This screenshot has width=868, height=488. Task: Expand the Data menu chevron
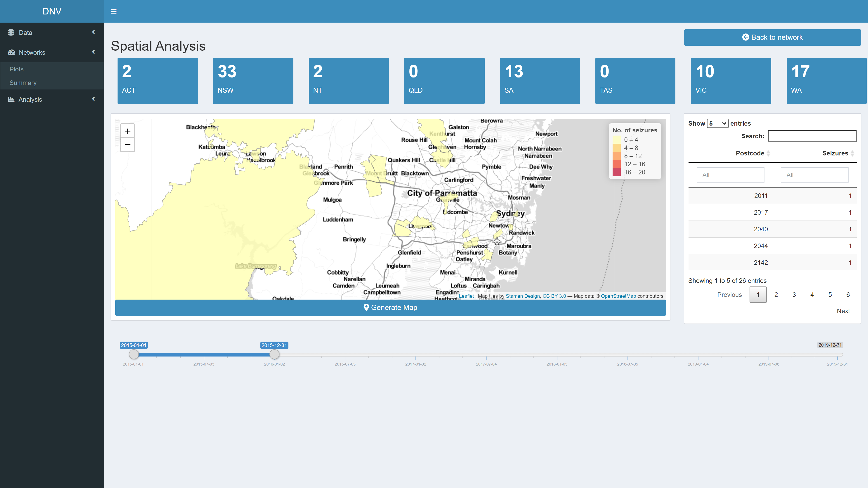93,32
